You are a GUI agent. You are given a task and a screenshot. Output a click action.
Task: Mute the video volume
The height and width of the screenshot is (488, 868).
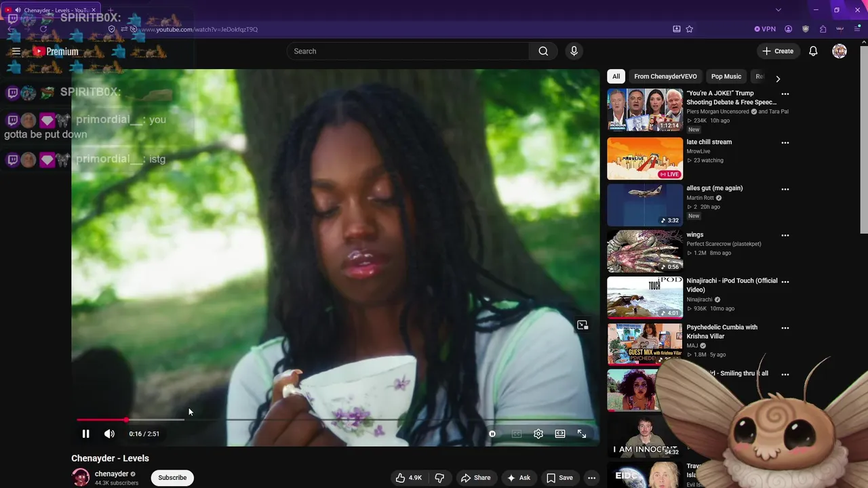[109, 434]
